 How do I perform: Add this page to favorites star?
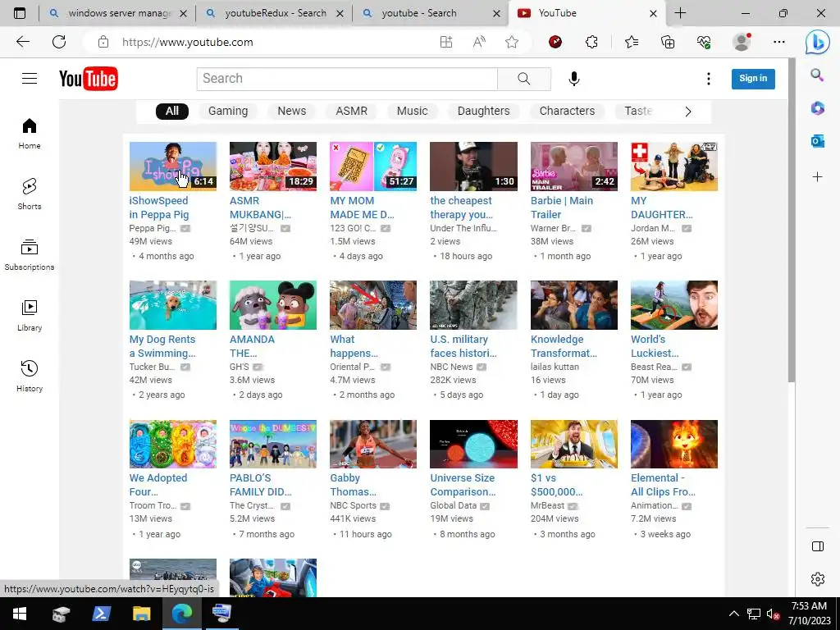pos(512,42)
